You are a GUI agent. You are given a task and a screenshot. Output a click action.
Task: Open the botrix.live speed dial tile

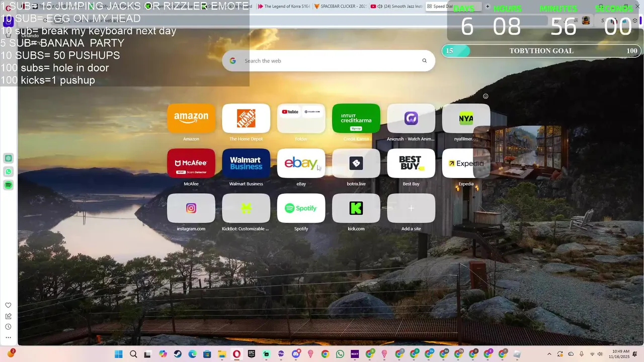[x=356, y=163]
